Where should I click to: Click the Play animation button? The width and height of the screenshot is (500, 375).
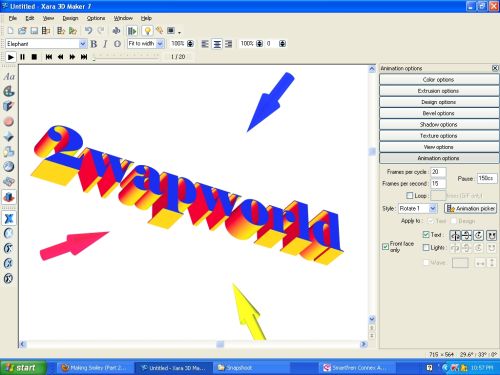pyautogui.click(x=10, y=57)
